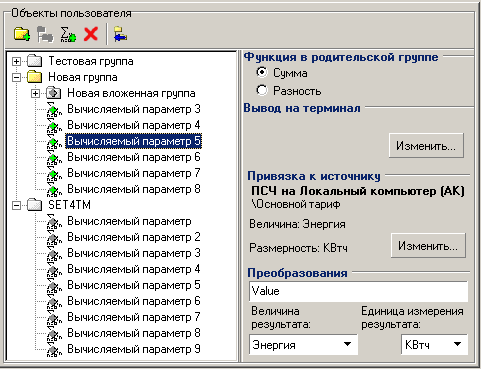Click Изменить button under Вывод на терминал
This screenshot has height=369, width=481.
pyautogui.click(x=426, y=146)
